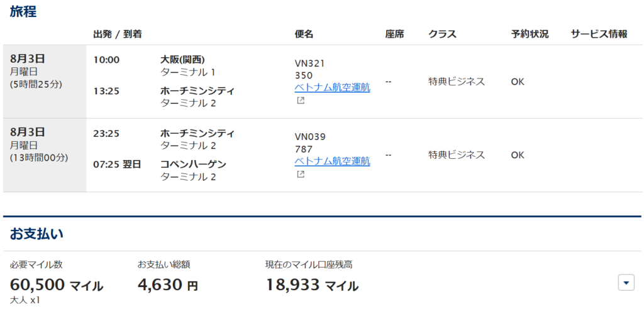
Task: Click the 旅程 section heading
Action: 23,12
